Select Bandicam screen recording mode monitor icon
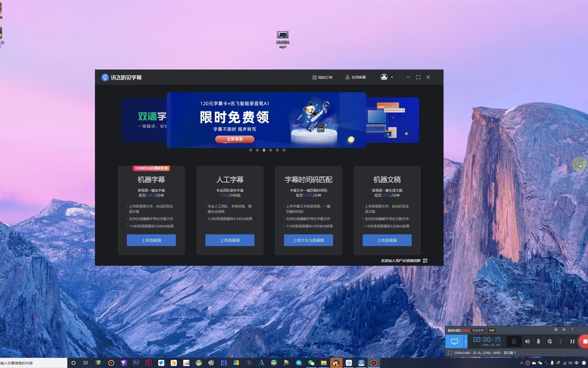 click(454, 341)
